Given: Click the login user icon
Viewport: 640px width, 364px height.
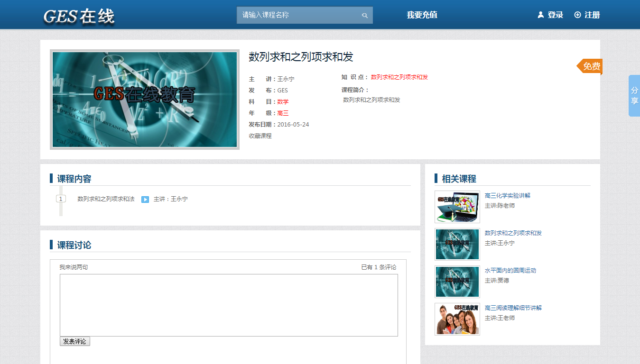Looking at the screenshot, I should coord(540,15).
